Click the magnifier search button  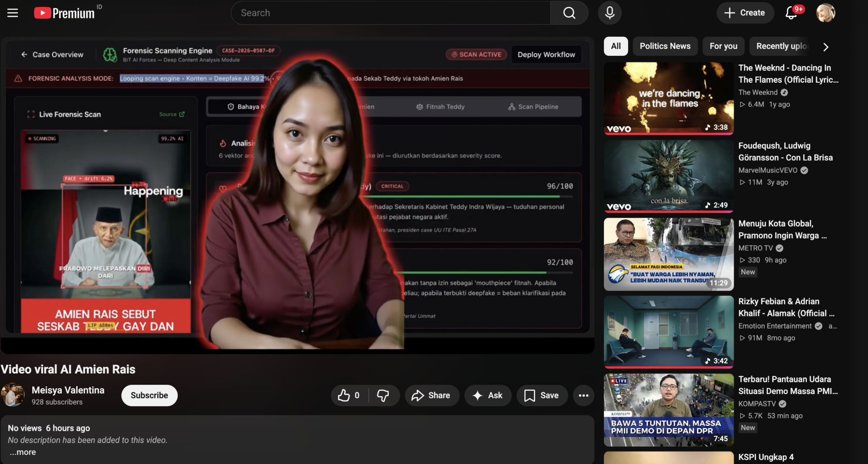[x=569, y=13]
